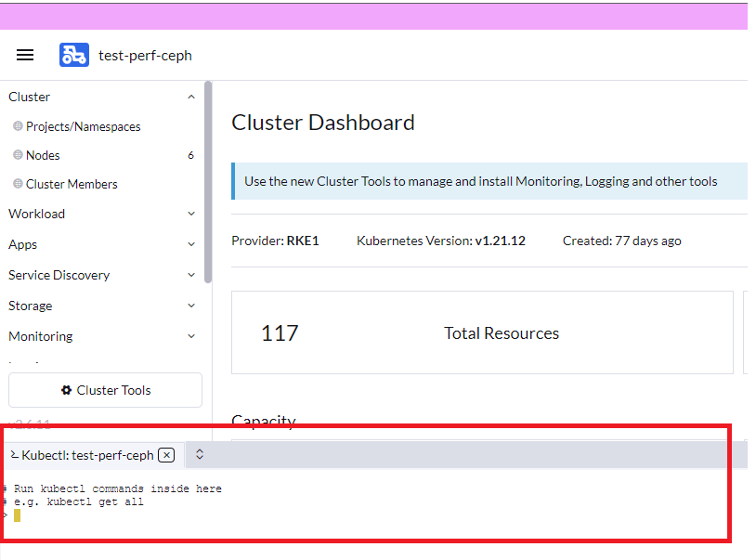Expand the Service Discovery section
The width and height of the screenshot is (756, 560).
[x=191, y=275]
